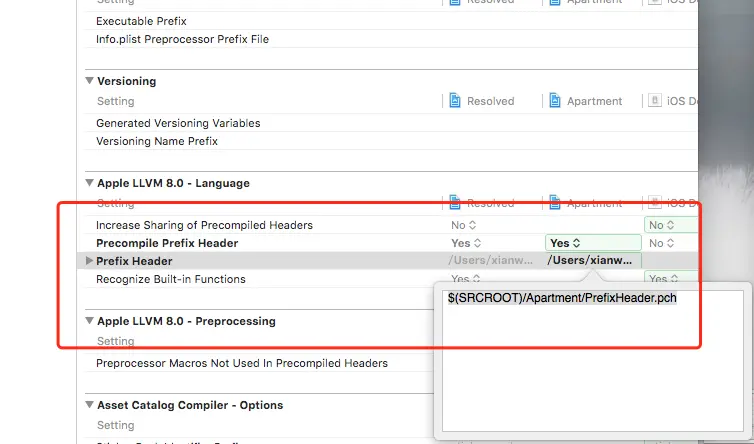Click Apartment target icon in Versioning section

[x=555, y=101]
